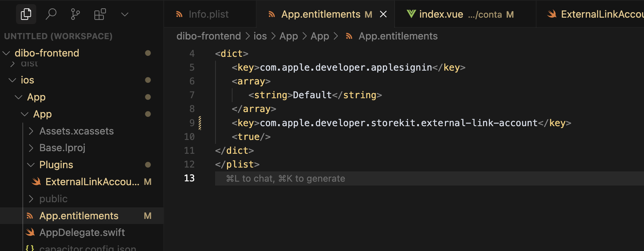Screen dimensions: 644x251
Task: Expand the Base.lproj folder
Action: point(62,148)
